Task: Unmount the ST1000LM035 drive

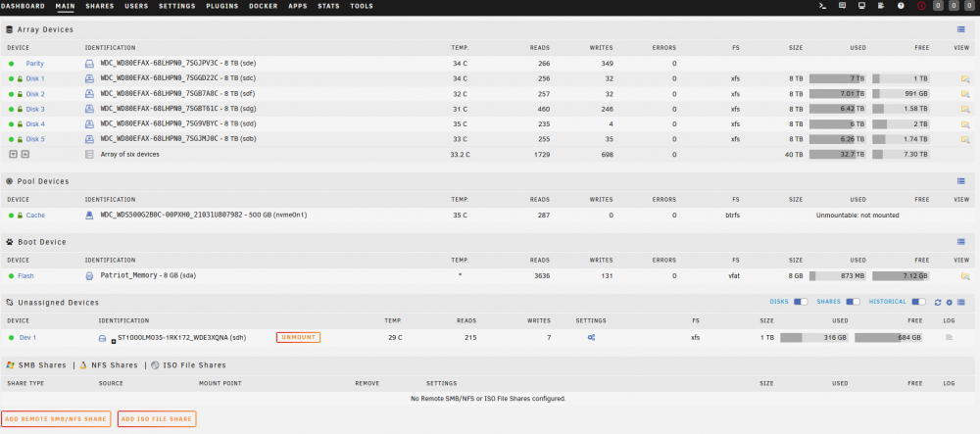Action: [x=298, y=337]
